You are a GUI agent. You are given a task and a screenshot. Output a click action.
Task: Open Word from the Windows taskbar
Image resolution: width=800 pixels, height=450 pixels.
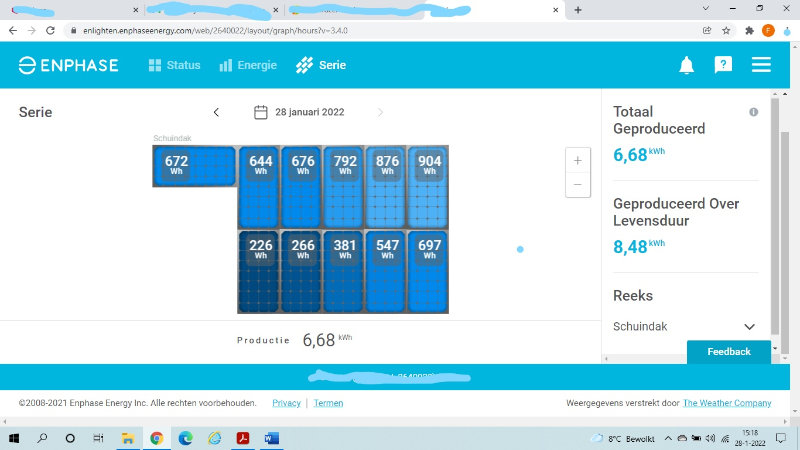pyautogui.click(x=271, y=438)
